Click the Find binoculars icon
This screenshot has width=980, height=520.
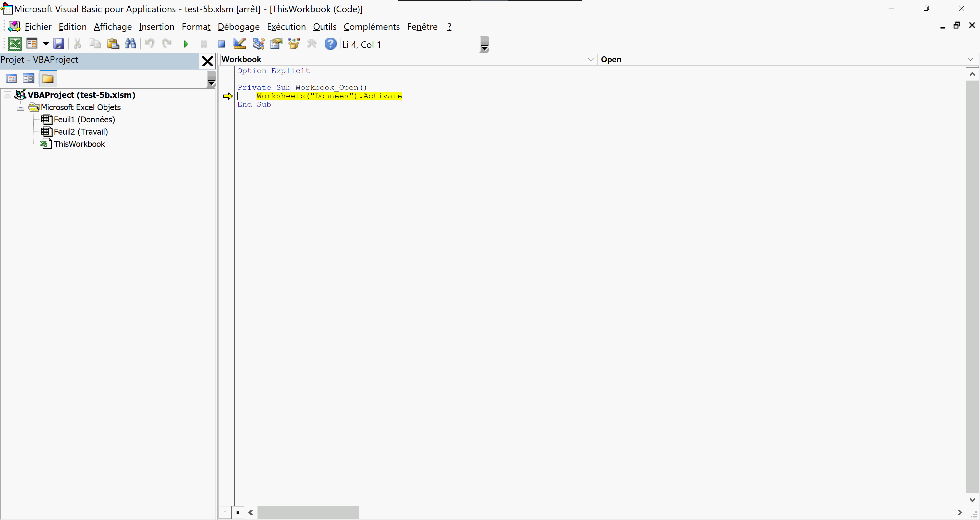[130, 44]
